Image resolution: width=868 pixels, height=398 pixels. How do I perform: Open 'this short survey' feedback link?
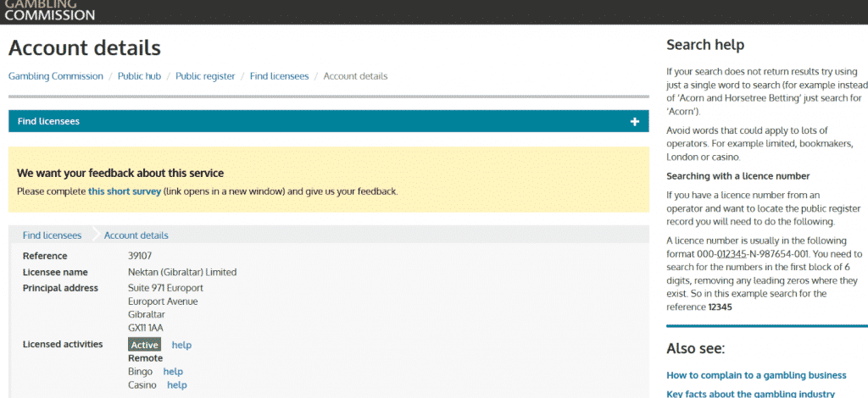[x=125, y=192]
